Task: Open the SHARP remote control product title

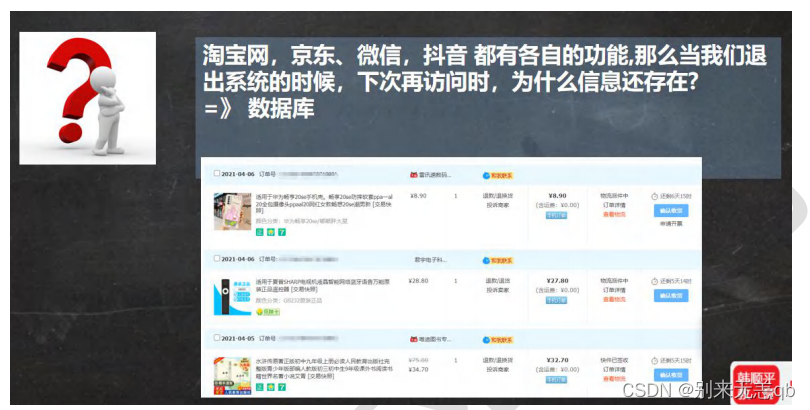Action: [323, 286]
